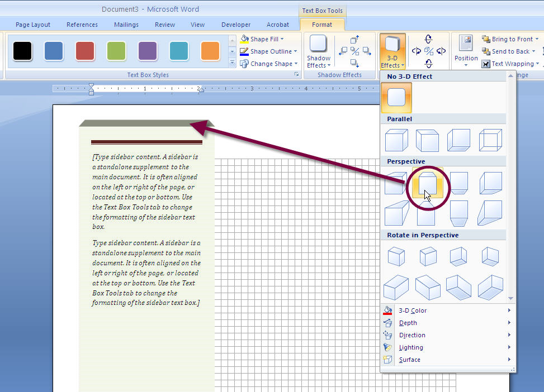Screen dimensions: 544x392
Task: Pick the orange text box style swatch
Action: (x=210, y=50)
